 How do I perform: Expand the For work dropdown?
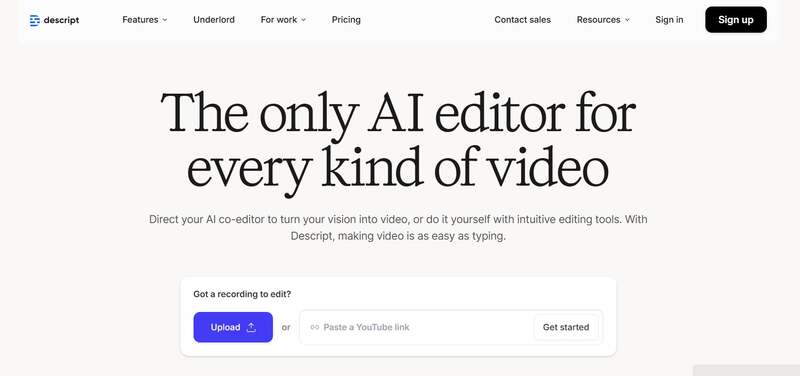(x=283, y=20)
